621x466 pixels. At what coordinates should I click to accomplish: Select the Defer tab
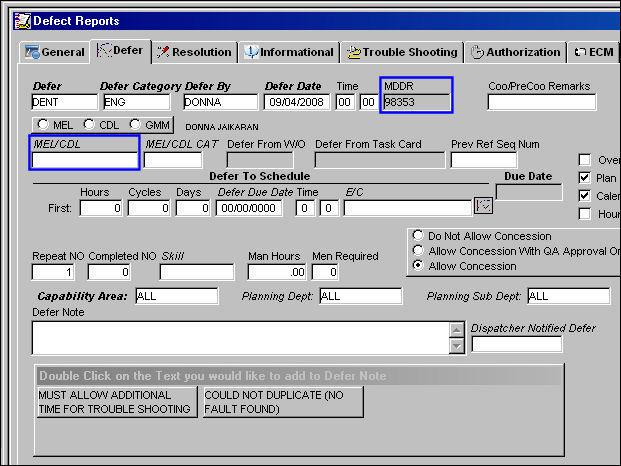click(120, 51)
